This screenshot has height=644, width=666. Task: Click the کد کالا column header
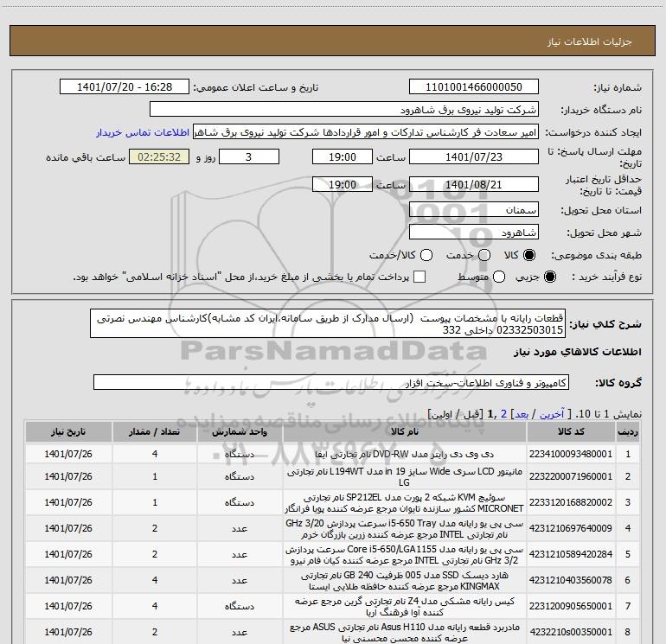point(571,431)
